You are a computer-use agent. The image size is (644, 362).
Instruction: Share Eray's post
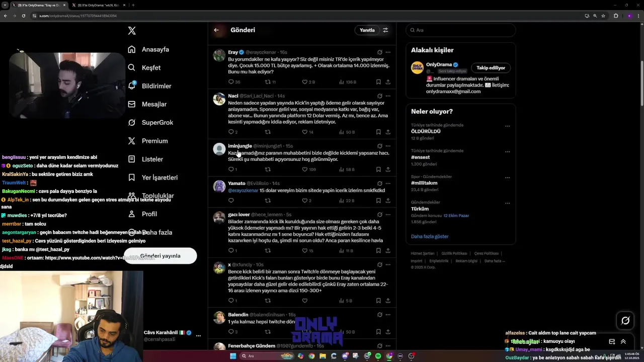[388, 82]
